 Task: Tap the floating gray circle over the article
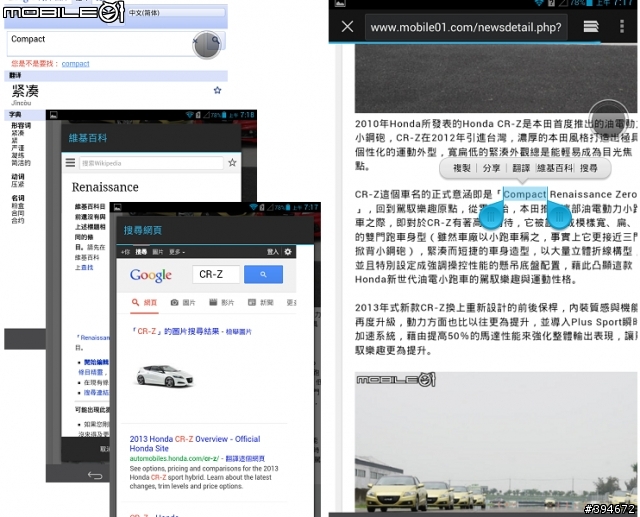point(608,119)
